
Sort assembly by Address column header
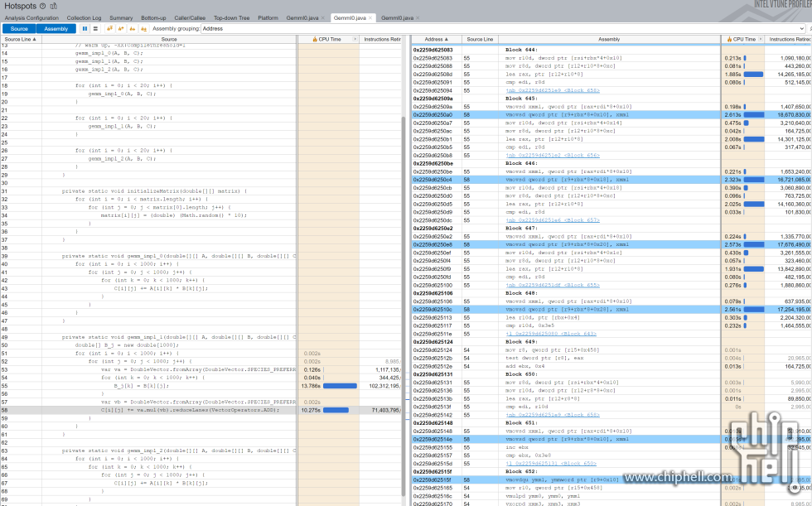[x=436, y=39]
